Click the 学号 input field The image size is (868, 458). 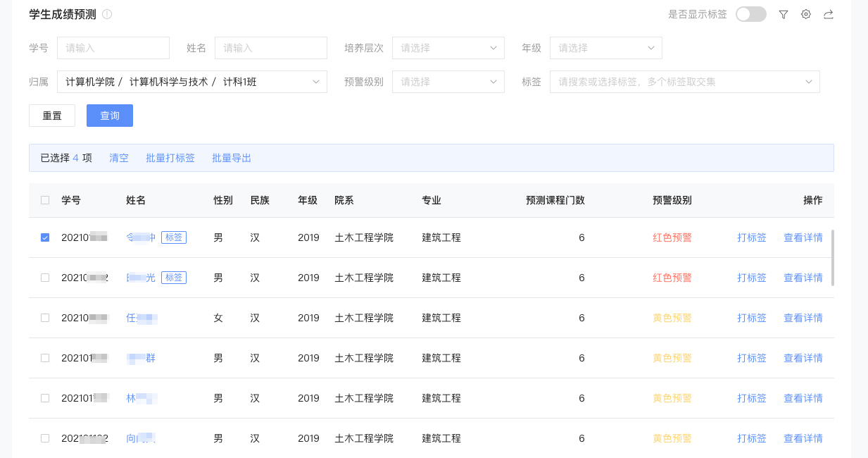(113, 48)
